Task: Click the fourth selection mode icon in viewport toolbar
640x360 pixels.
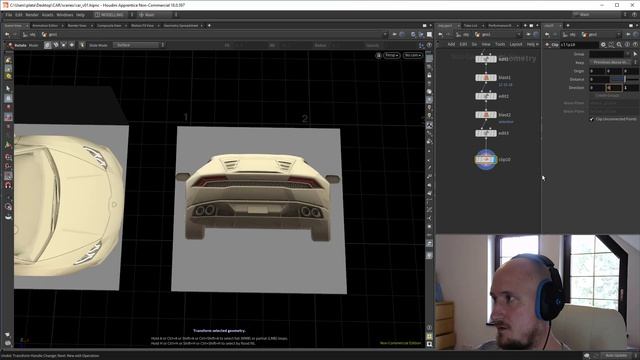Action: point(72,45)
